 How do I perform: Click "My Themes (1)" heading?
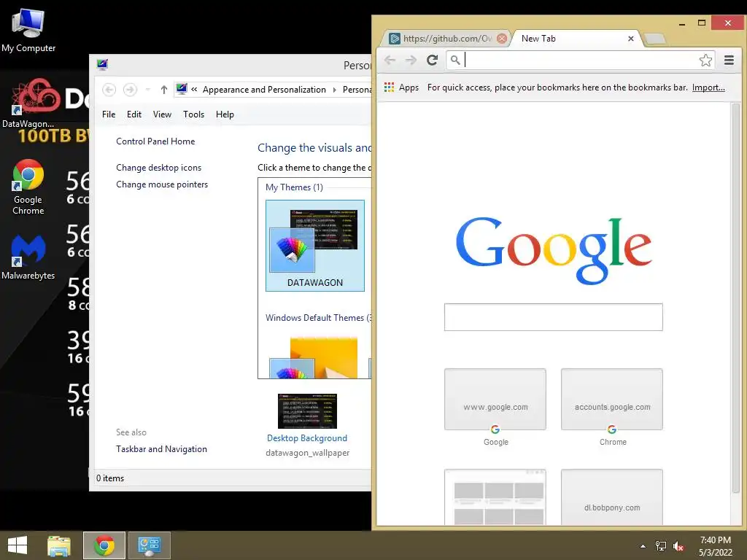(294, 187)
